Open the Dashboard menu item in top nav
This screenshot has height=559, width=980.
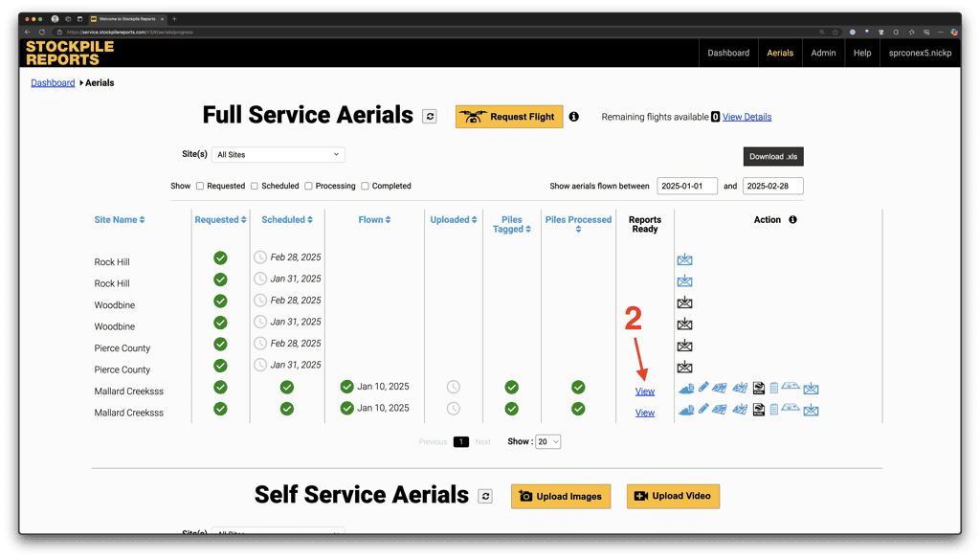[728, 53]
